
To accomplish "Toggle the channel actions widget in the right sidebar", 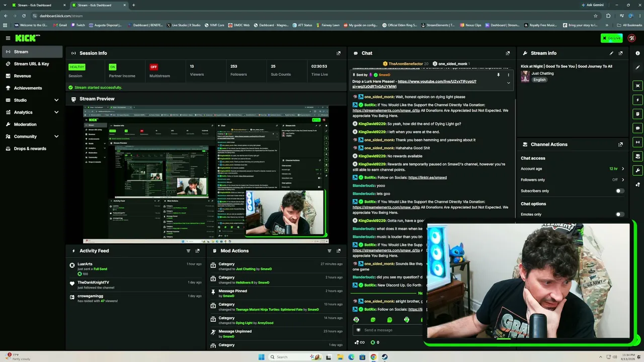I will tap(637, 156).
